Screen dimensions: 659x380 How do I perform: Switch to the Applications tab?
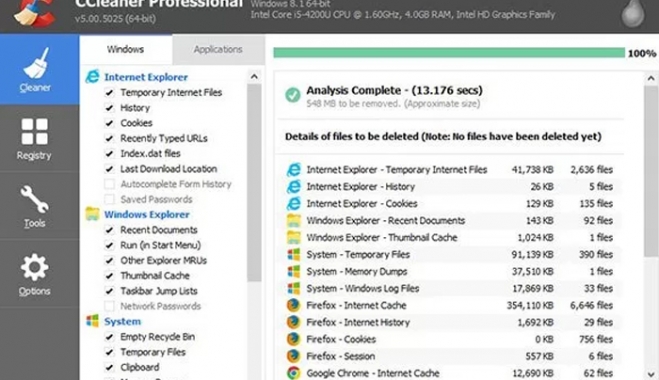pyautogui.click(x=218, y=49)
